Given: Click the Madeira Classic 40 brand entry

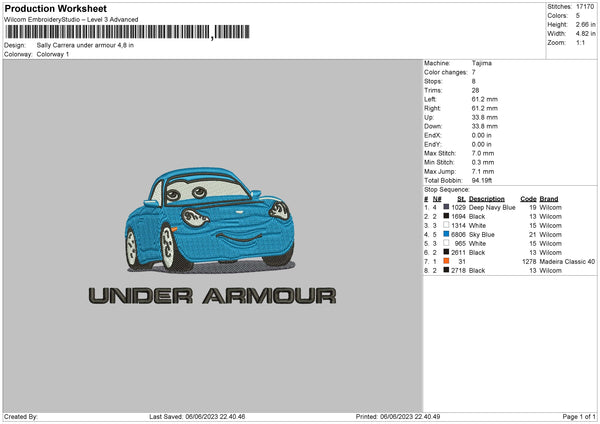Looking at the screenshot, I should pos(569,262).
